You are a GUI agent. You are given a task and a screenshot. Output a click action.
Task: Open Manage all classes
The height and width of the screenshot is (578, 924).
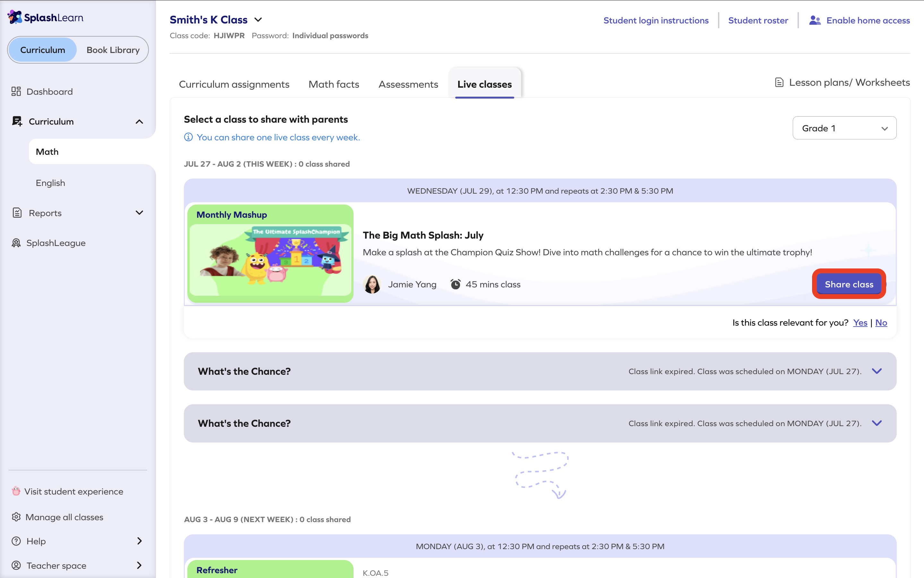[x=64, y=517]
